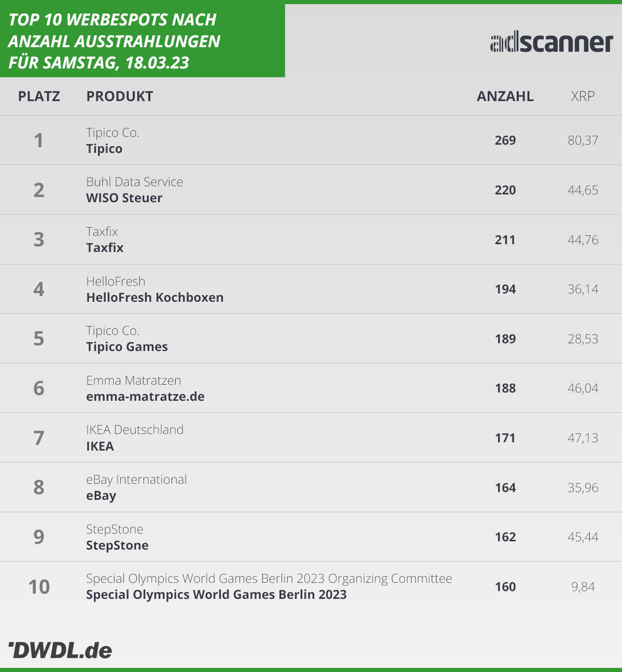This screenshot has width=622, height=672.
Task: Click the adscanner logo
Action: 552,43
